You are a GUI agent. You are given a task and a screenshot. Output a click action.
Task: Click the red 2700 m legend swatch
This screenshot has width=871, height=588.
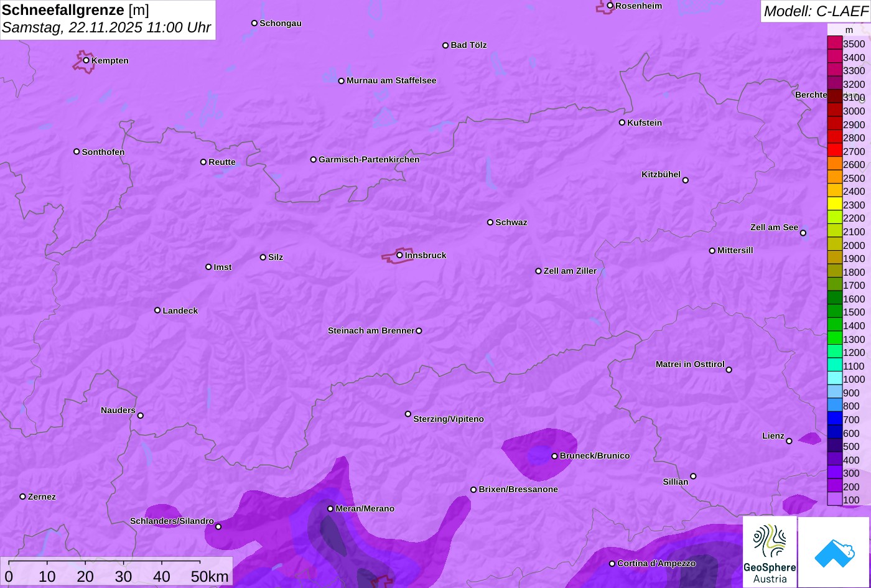coord(834,151)
